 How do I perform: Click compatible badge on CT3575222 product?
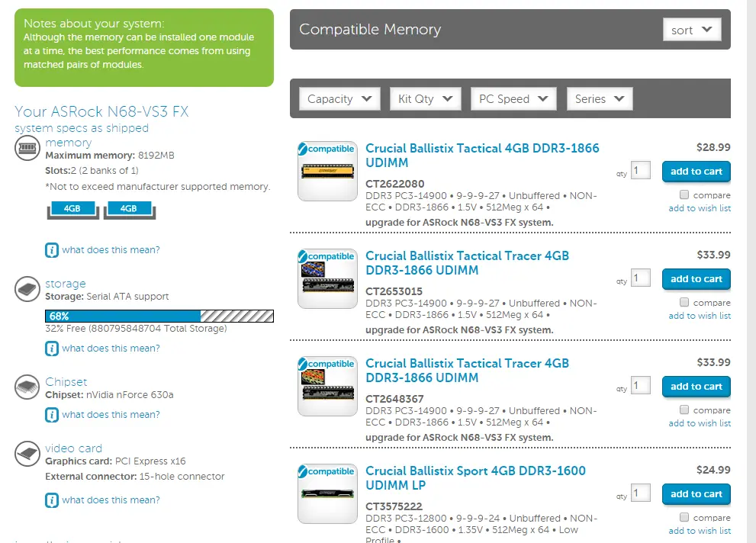pyautogui.click(x=327, y=471)
